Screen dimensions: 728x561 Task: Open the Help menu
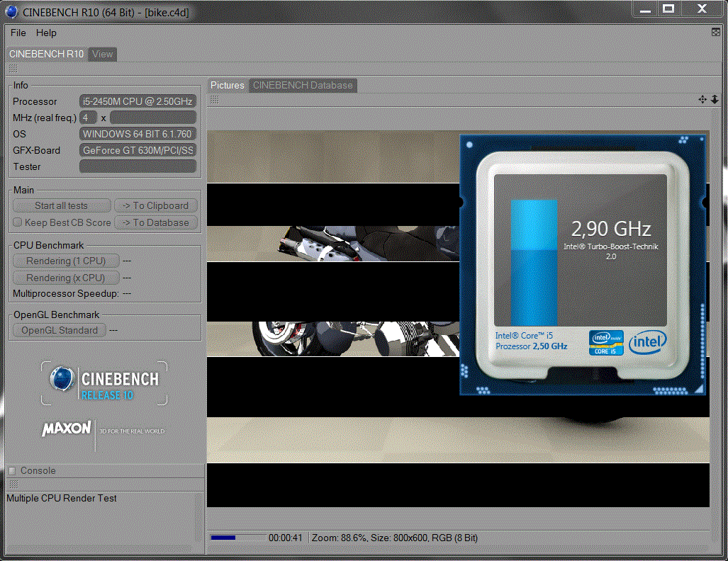(x=46, y=33)
